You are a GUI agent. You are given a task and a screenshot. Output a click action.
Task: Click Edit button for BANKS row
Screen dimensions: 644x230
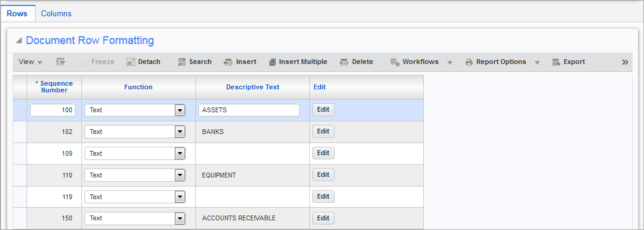tap(323, 132)
